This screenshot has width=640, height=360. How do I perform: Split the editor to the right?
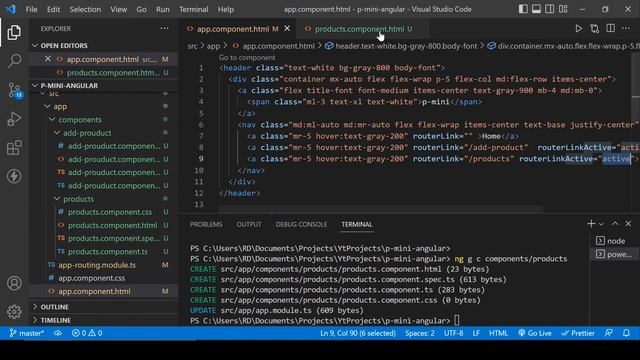(x=610, y=29)
